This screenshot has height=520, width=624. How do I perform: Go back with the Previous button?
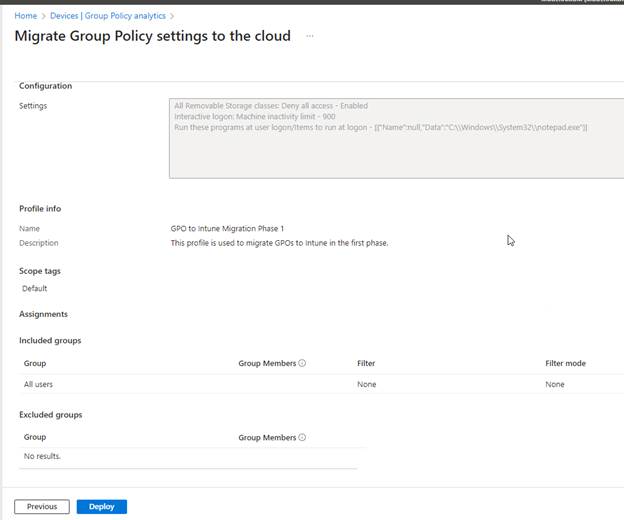[x=42, y=507]
